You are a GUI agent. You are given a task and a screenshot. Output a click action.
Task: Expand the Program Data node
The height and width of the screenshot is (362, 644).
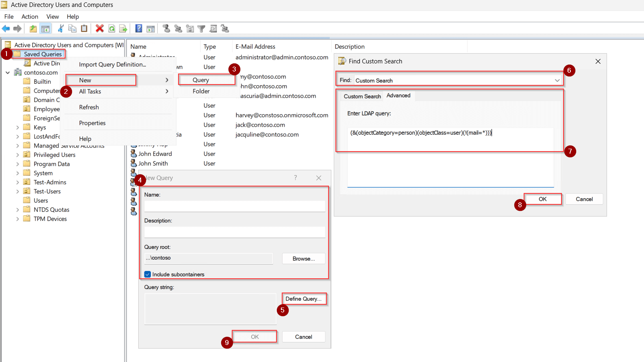pos(17,164)
